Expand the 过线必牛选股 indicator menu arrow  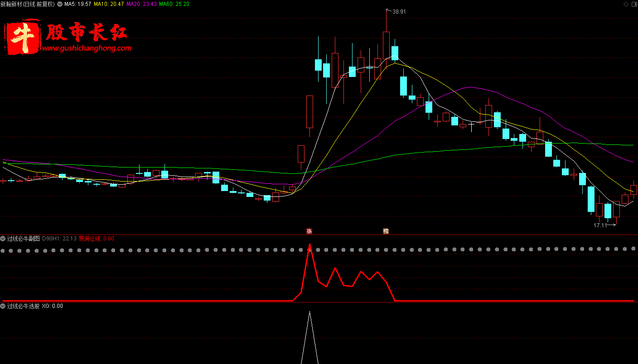pos(3,306)
